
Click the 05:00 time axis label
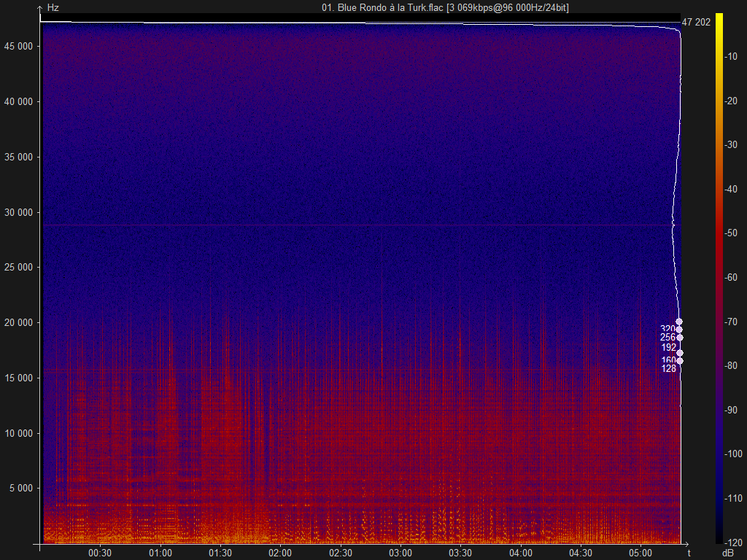pyautogui.click(x=640, y=553)
